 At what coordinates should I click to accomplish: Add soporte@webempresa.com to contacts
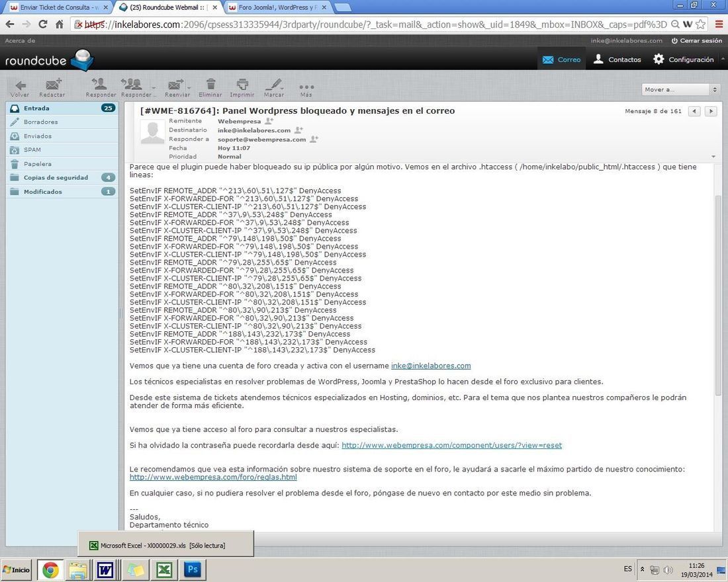pos(314,140)
